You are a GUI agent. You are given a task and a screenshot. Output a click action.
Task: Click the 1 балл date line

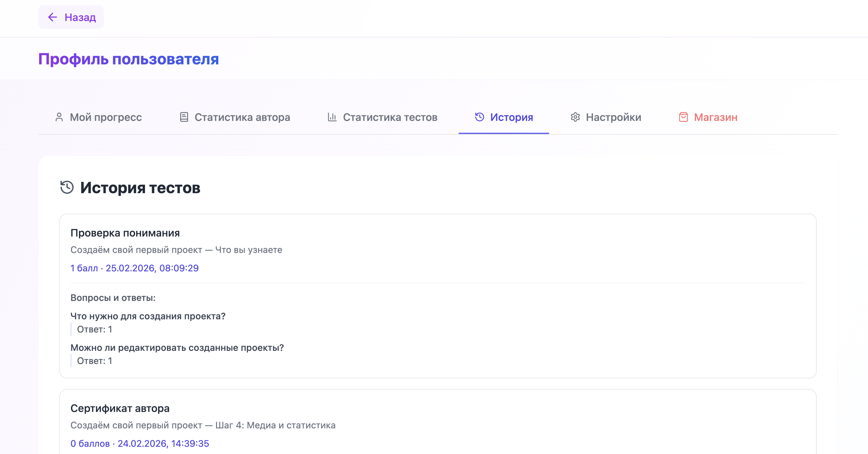pos(134,268)
